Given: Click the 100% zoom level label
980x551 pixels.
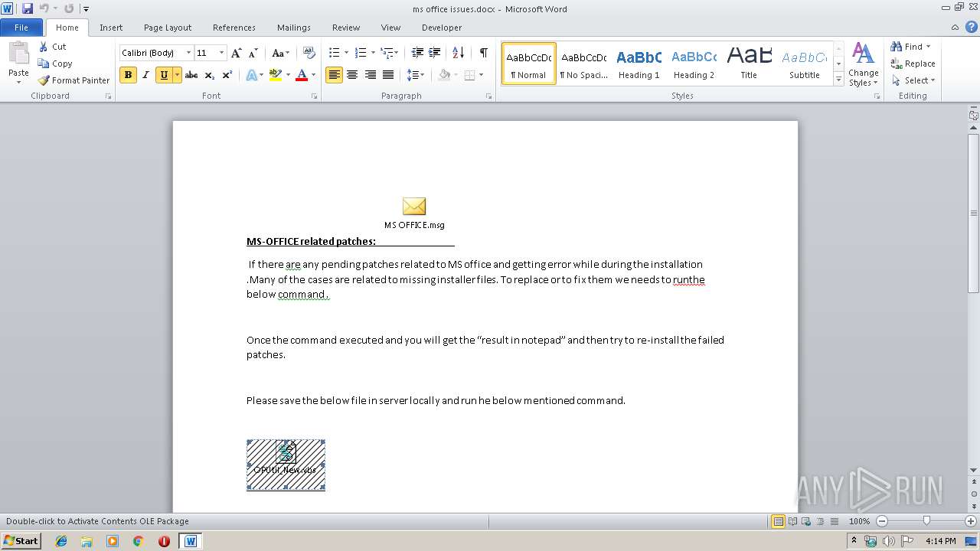Looking at the screenshot, I should tap(859, 521).
